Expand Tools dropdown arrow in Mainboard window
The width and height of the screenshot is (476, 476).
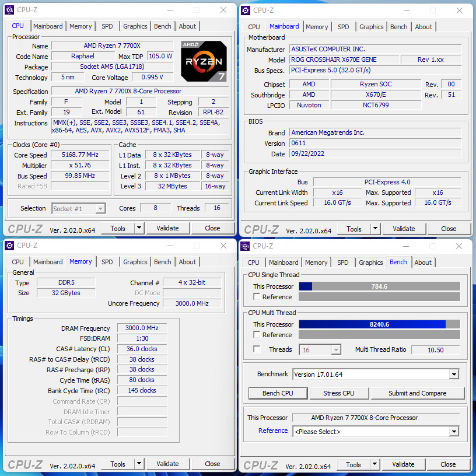click(375, 228)
